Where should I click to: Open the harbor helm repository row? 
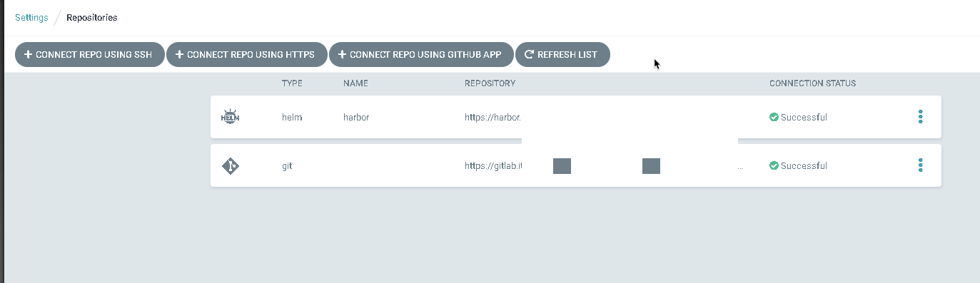click(576, 117)
